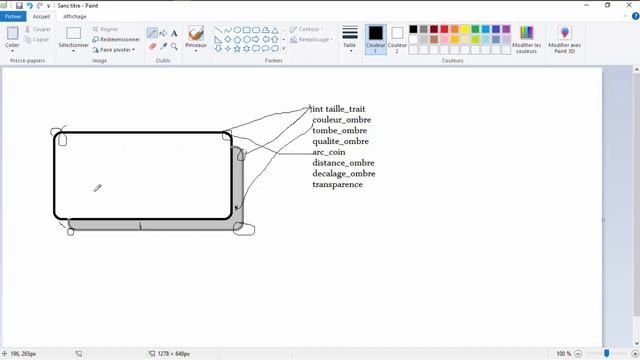The width and height of the screenshot is (640, 360).
Task: Pick the red color swatch
Action: pyautogui.click(x=444, y=29)
